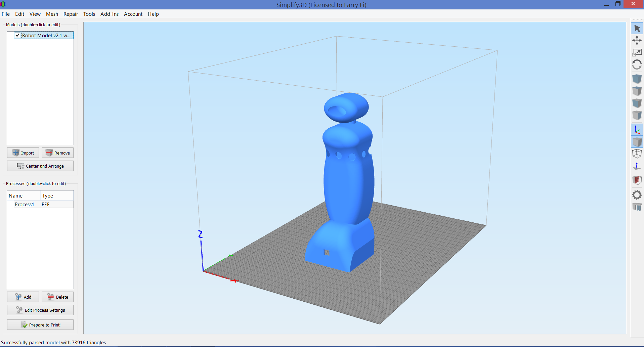The height and width of the screenshot is (347, 644).
Task: Open the Add-Ins menu
Action: pos(109,14)
